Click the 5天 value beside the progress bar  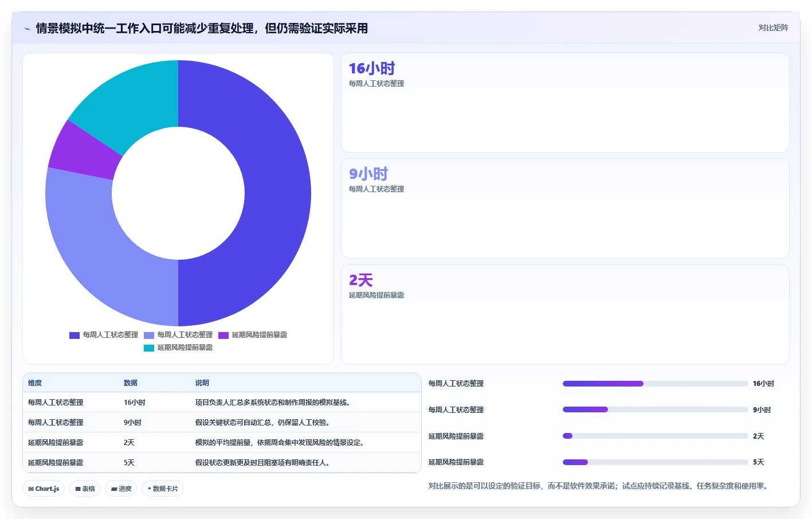click(x=759, y=462)
